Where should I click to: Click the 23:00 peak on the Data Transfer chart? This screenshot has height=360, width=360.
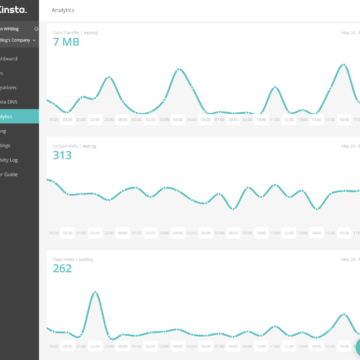pos(109,77)
